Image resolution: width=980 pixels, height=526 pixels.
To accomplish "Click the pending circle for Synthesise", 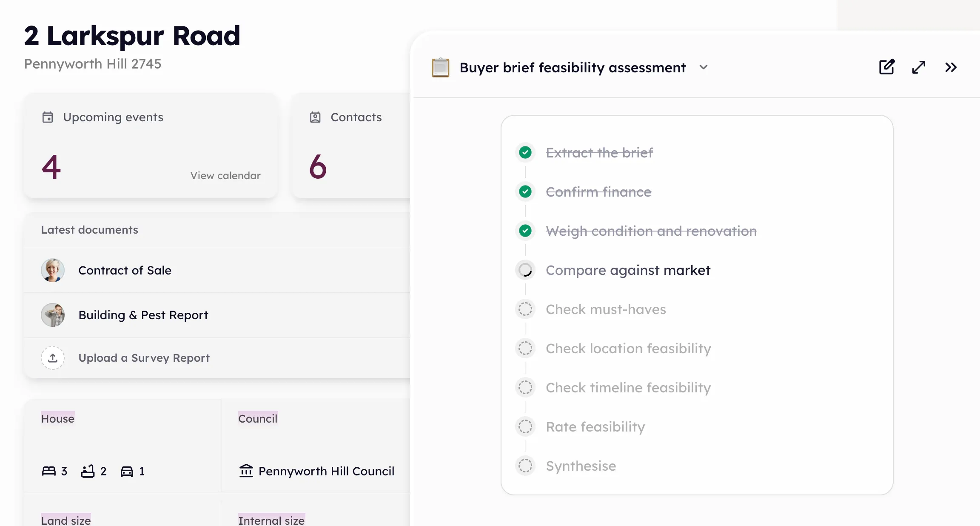I will pos(525,466).
